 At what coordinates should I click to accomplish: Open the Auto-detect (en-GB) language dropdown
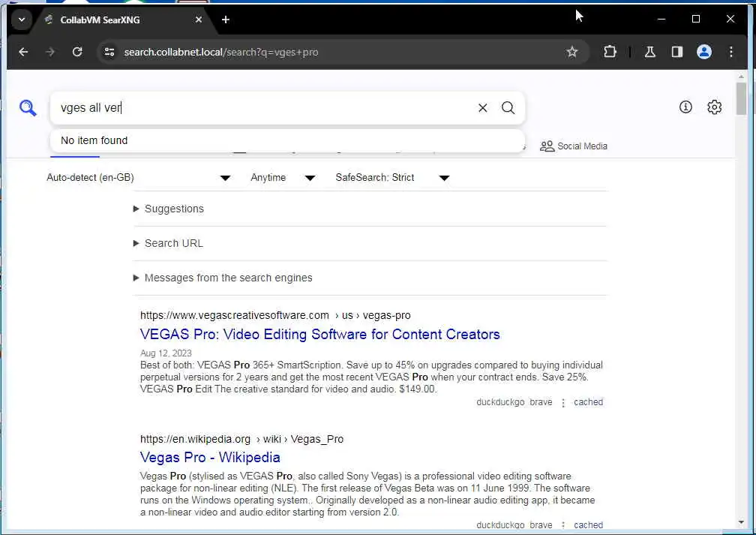pos(138,178)
